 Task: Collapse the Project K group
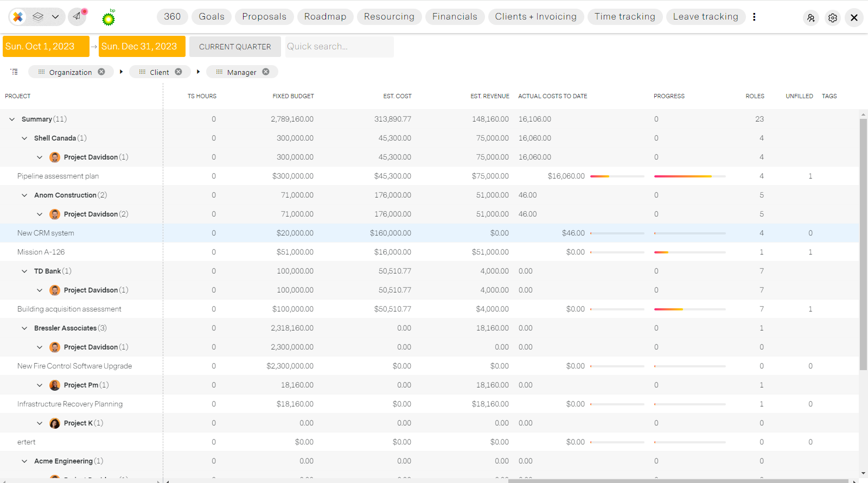(x=40, y=423)
